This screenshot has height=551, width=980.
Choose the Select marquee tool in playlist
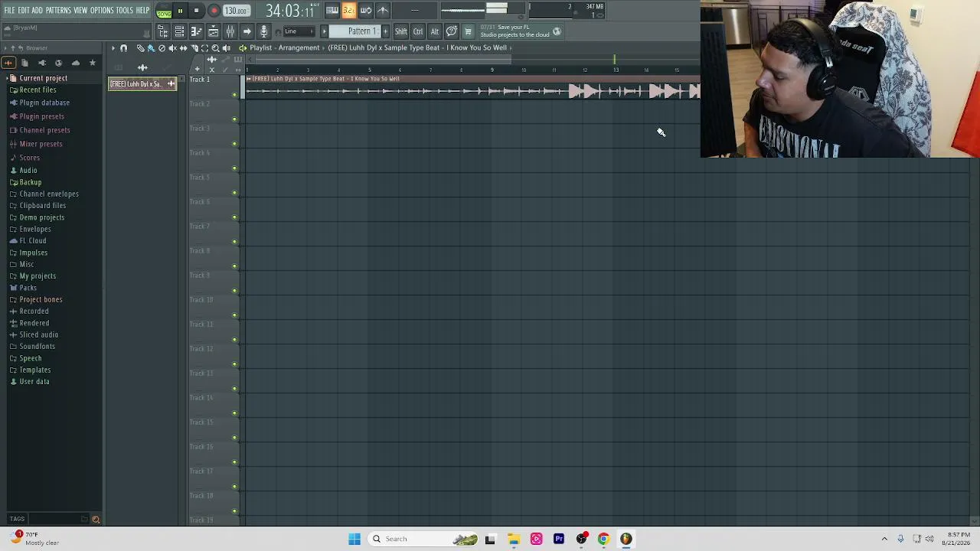pyautogui.click(x=204, y=48)
